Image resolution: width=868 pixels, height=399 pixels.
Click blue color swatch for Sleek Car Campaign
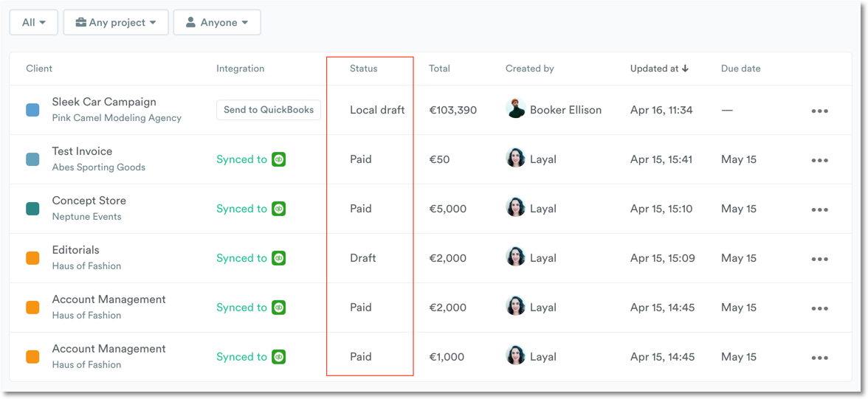tap(32, 110)
